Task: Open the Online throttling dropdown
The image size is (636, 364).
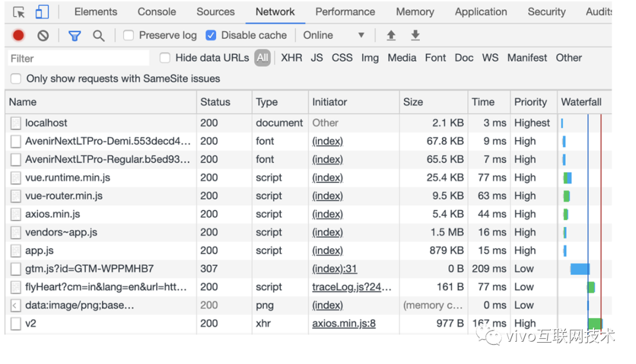Action: pyautogui.click(x=333, y=35)
